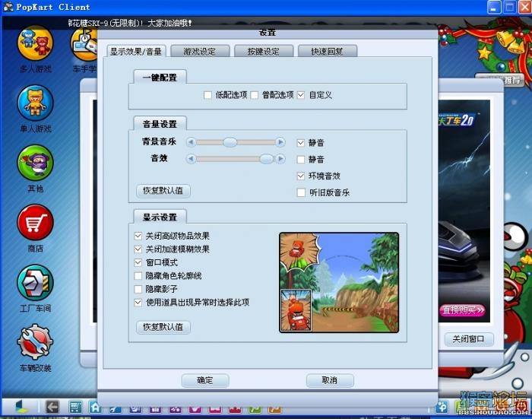Click the 音效 slider handle
The height and width of the screenshot is (419, 532).
[x=266, y=159]
